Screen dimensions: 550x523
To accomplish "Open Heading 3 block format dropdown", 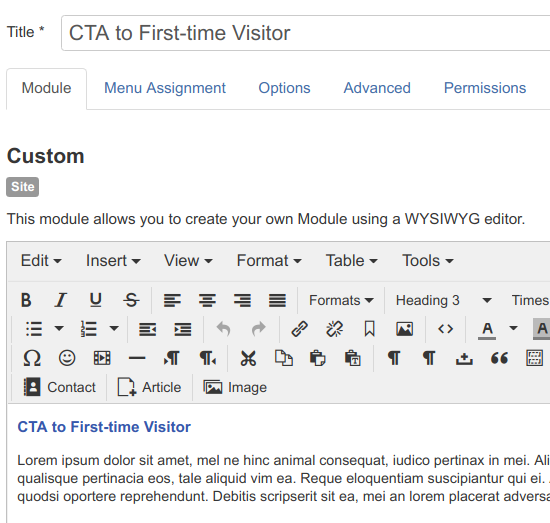I will tap(444, 300).
